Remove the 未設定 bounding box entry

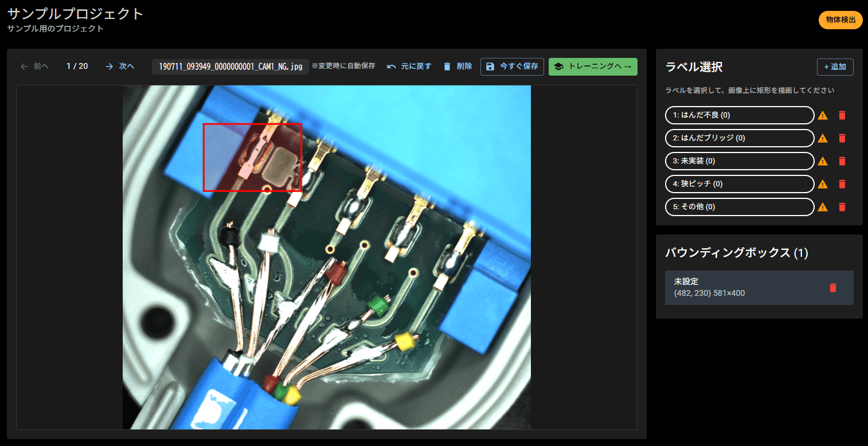click(832, 288)
